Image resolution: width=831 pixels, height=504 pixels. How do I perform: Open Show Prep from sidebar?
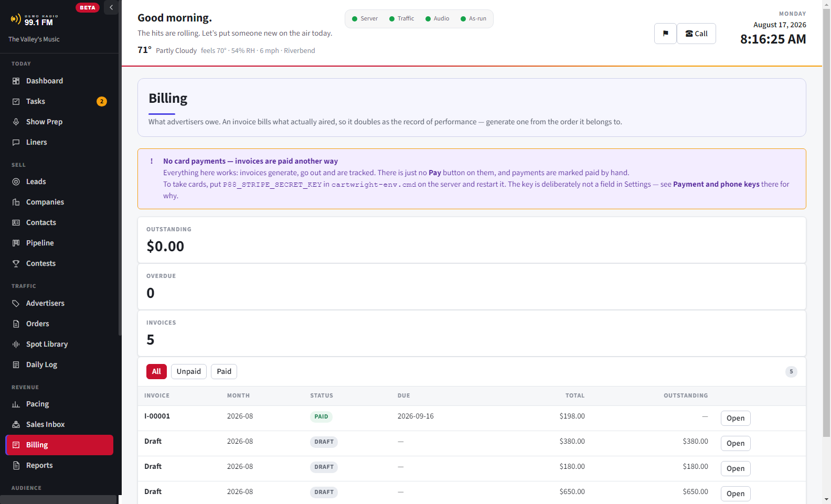pos(59,122)
